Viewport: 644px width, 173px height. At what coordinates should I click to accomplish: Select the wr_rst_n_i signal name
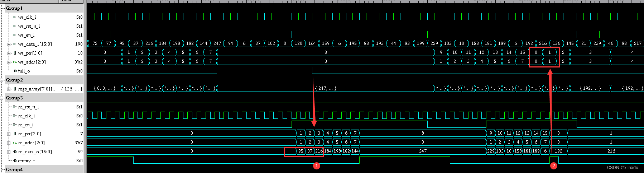coord(29,26)
